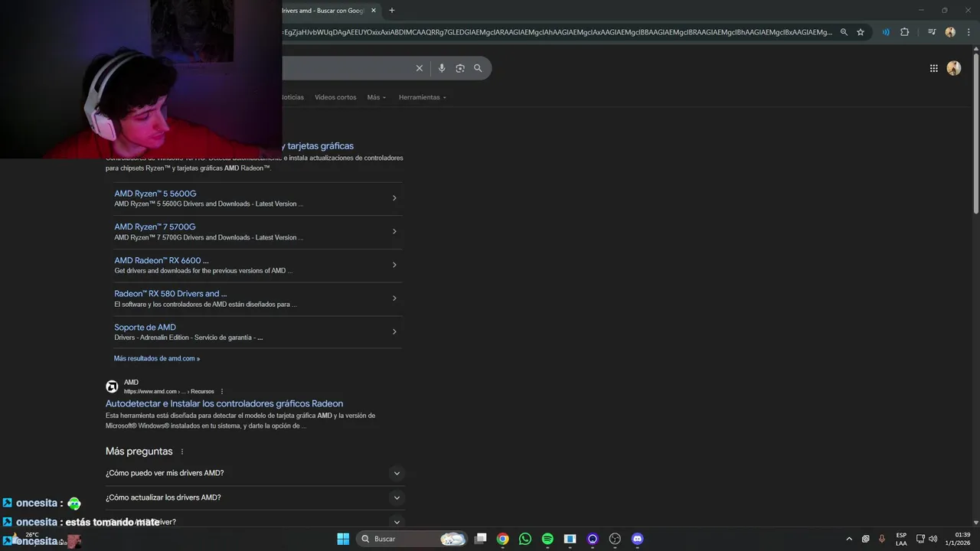Open Chrome profile avatar in toolbar

[950, 32]
